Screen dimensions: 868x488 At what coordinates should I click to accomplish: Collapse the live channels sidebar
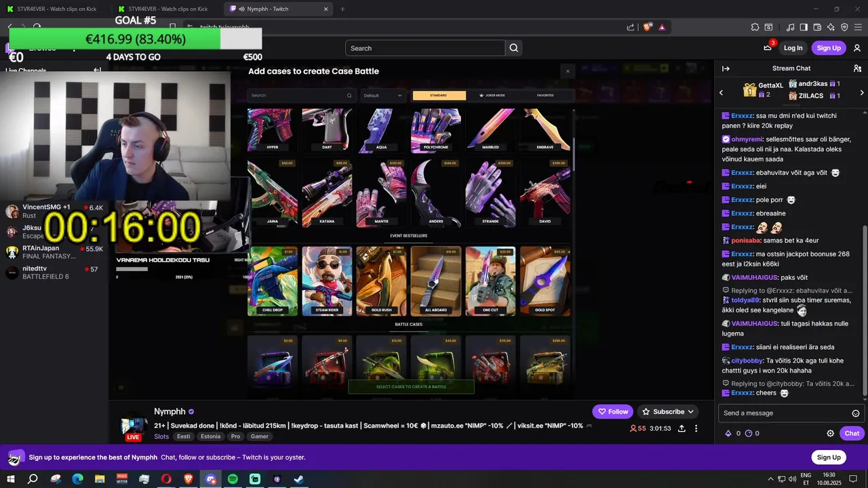pos(97,70)
